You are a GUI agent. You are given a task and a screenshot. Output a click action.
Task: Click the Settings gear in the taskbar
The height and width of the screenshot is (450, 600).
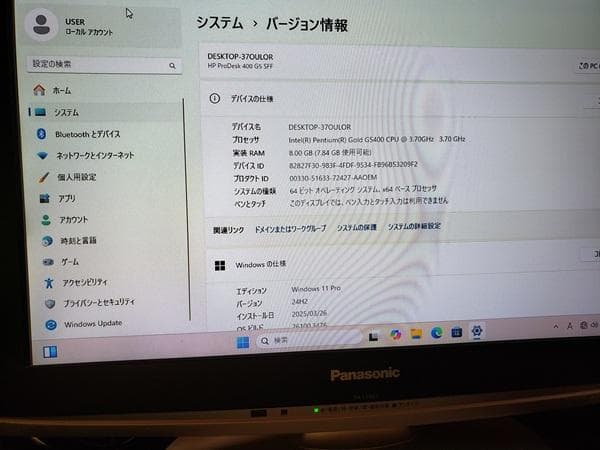click(x=477, y=331)
